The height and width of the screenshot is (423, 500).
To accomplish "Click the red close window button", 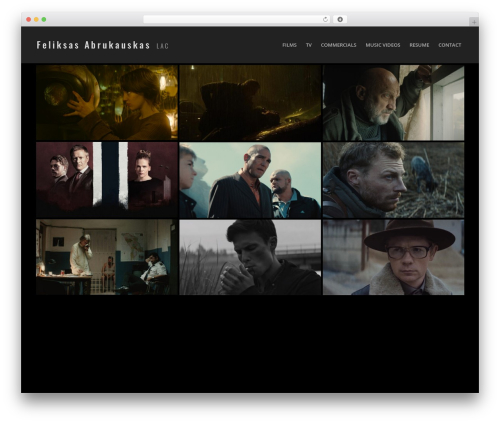I will click(29, 19).
